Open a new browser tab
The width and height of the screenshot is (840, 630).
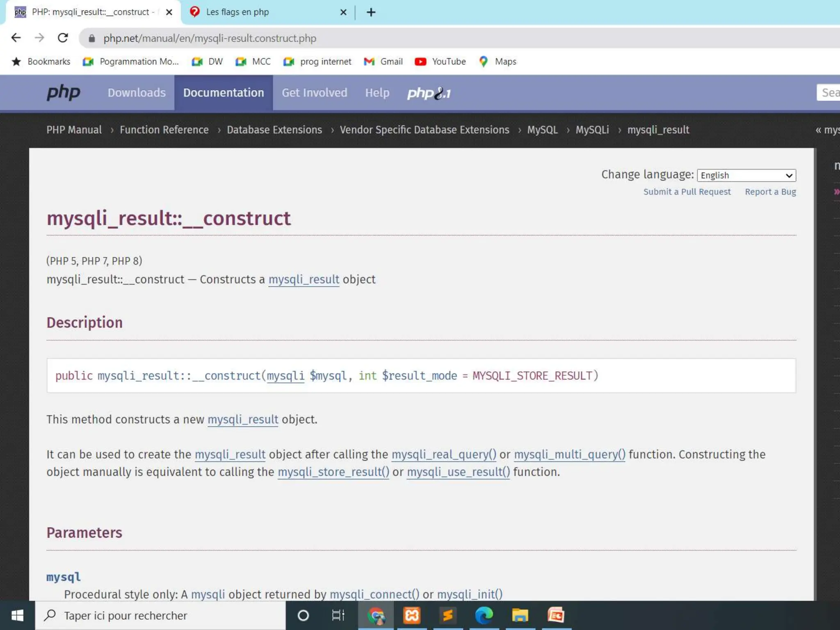point(371,12)
